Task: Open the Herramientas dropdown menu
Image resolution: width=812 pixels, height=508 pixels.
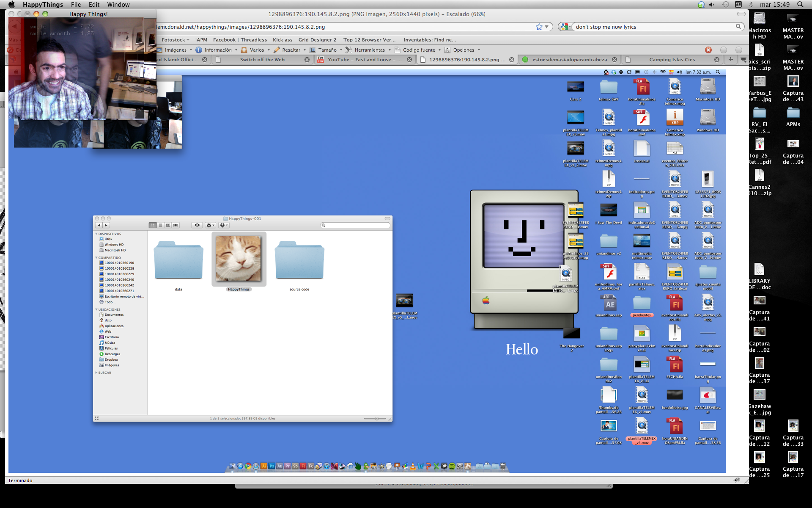Action: tap(368, 50)
